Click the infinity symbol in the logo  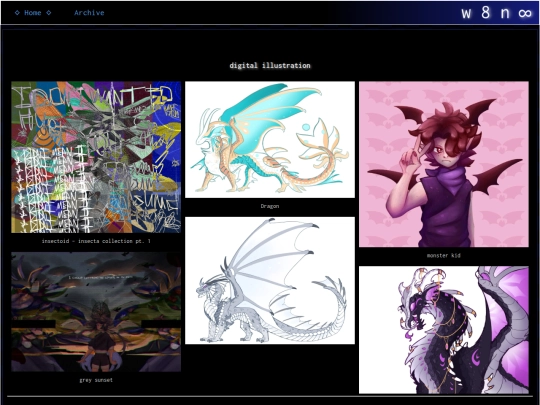pos(525,13)
